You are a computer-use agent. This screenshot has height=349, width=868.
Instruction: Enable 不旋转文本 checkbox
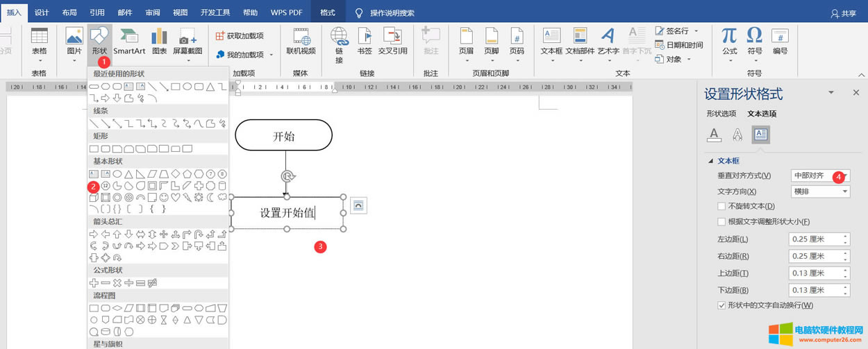pyautogui.click(x=722, y=206)
